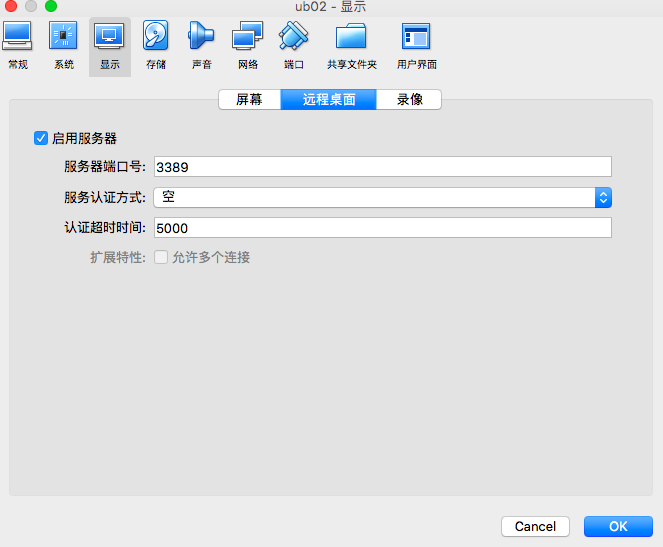This screenshot has height=547, width=663.
Task: Click the 服务器端口号 field showing 3389
Action: click(382, 167)
